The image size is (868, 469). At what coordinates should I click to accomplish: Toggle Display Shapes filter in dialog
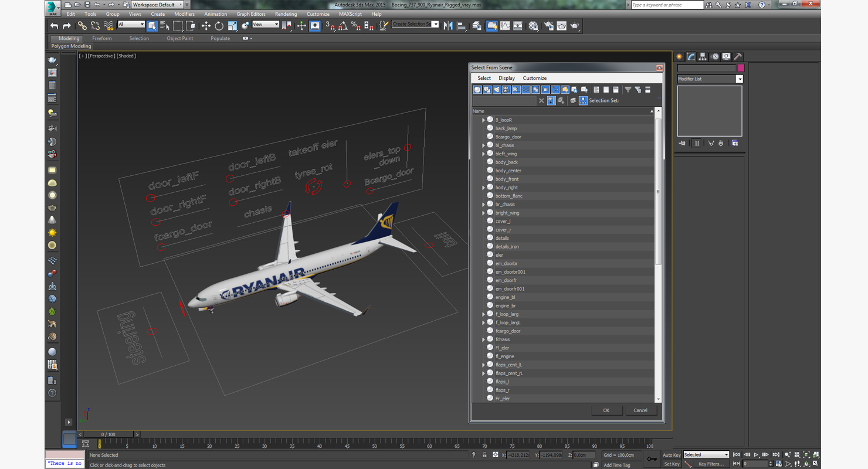pyautogui.click(x=487, y=90)
